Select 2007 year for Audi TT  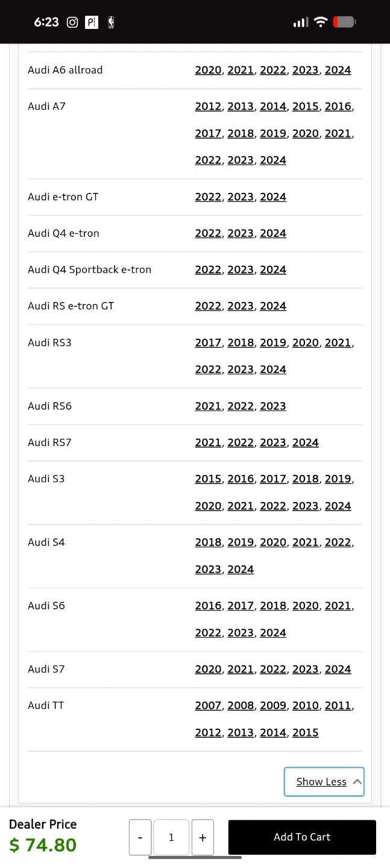click(x=208, y=705)
